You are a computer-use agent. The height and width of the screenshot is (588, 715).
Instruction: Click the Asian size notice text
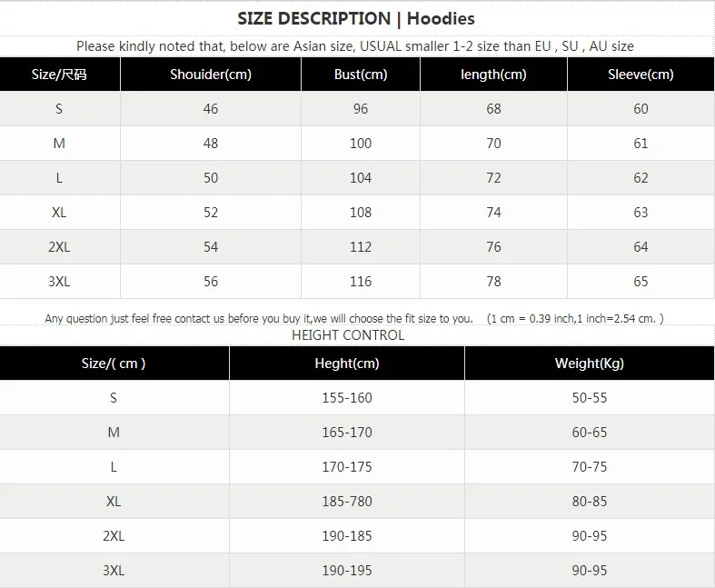pos(355,46)
